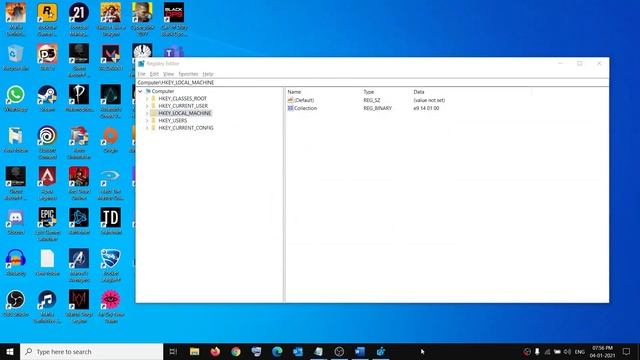
Task: Launch Epic Games Launcher shortcut
Action: (x=47, y=224)
